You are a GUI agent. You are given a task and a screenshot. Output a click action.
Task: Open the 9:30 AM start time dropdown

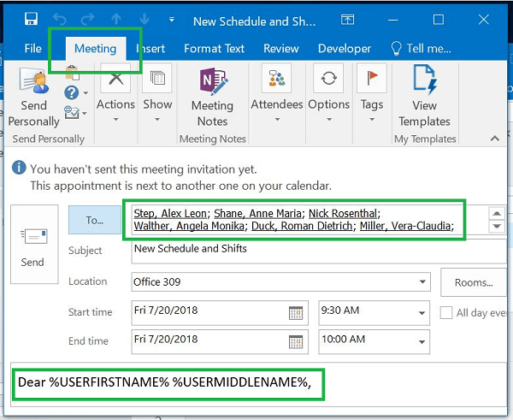pyautogui.click(x=422, y=313)
